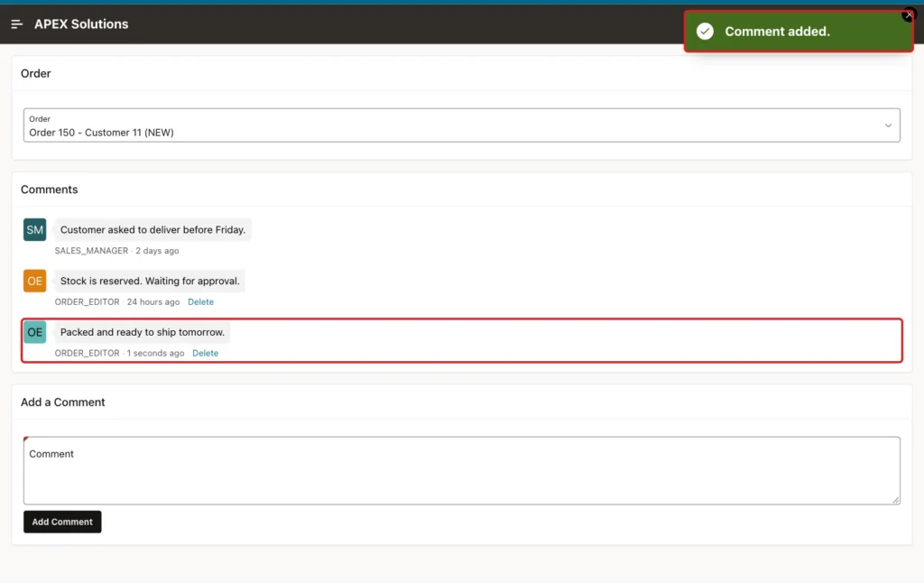Dismiss the Comment added notification

[908, 14]
